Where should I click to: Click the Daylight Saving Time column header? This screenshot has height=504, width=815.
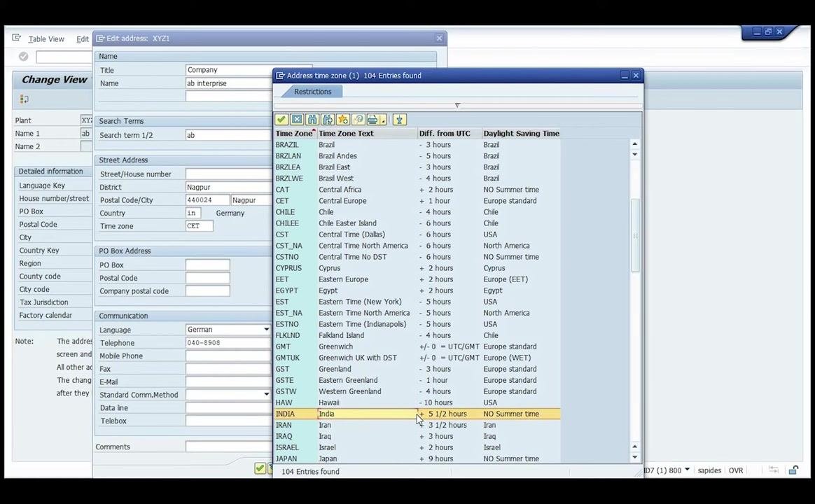coord(522,134)
